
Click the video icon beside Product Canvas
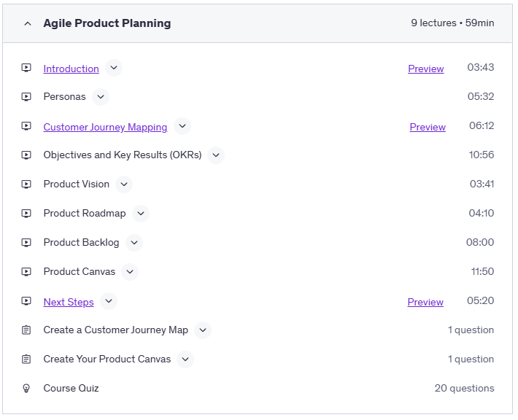(27, 272)
